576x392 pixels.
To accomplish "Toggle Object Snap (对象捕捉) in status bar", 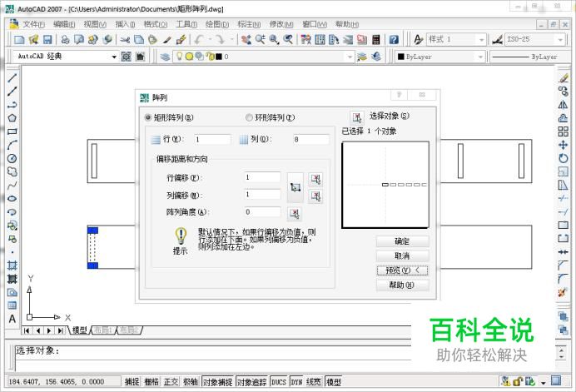I will (x=218, y=382).
